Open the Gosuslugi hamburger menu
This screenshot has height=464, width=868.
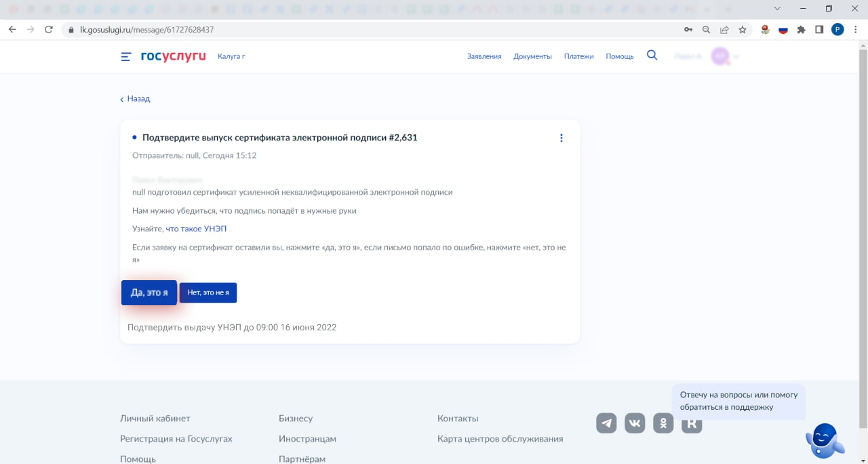point(125,56)
